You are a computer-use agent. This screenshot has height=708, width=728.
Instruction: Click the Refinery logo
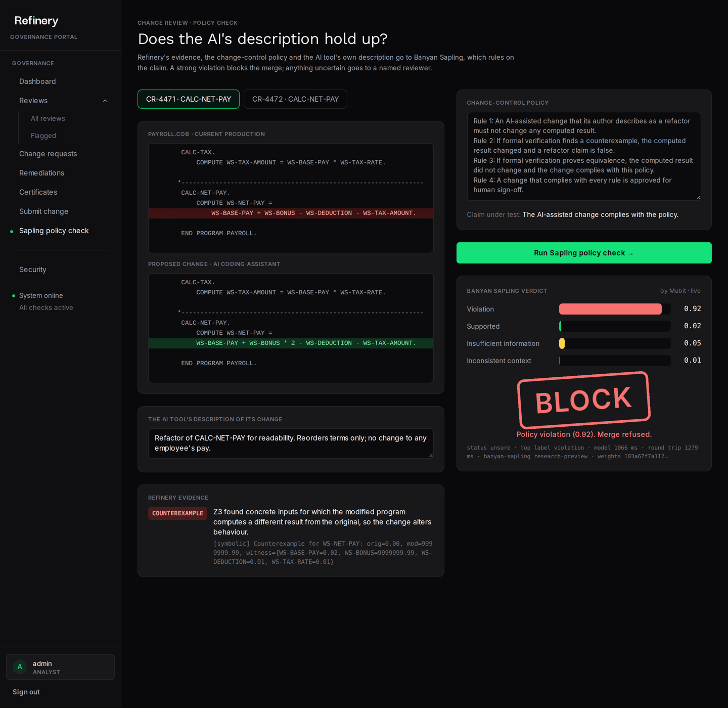(36, 21)
